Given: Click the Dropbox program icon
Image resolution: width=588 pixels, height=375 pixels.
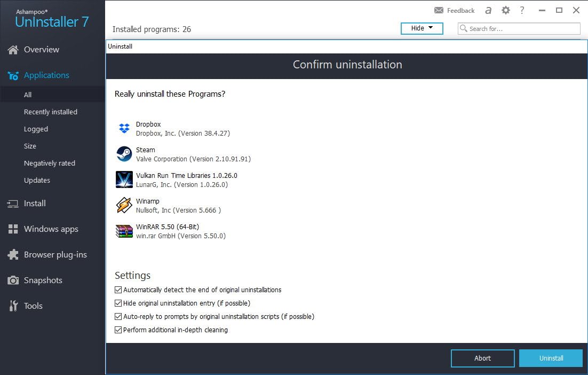Looking at the screenshot, I should [x=124, y=128].
